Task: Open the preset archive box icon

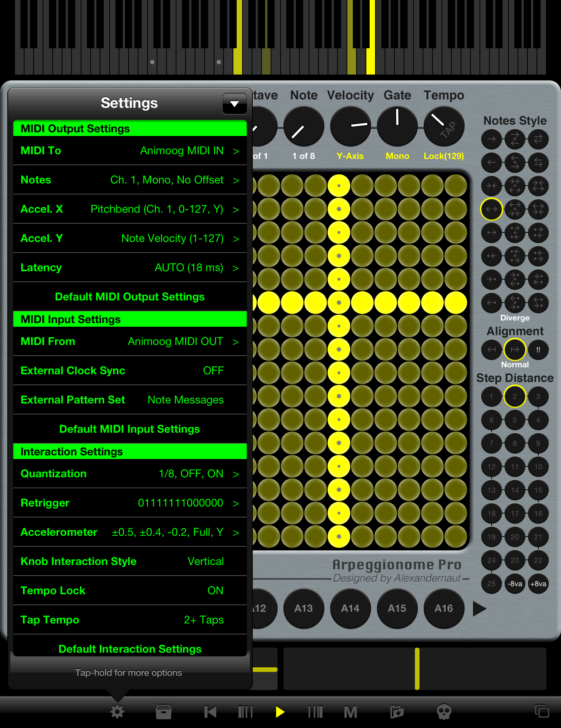Action: coord(163,712)
